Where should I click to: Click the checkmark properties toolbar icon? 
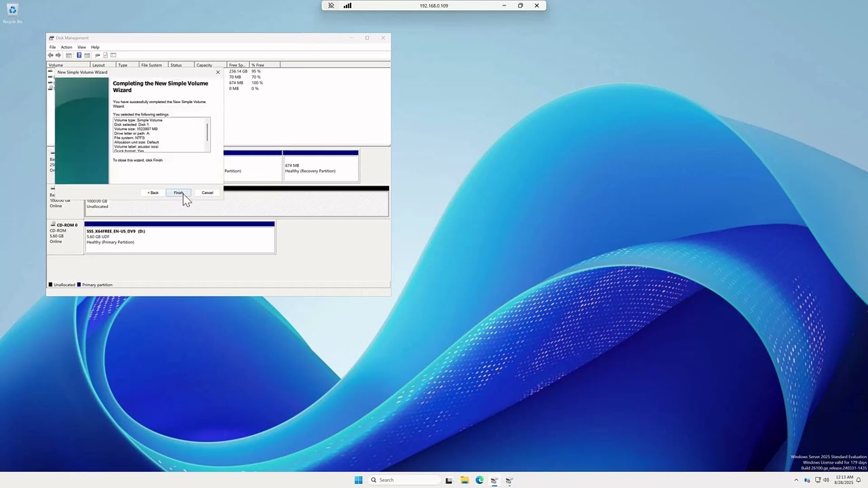point(105,55)
